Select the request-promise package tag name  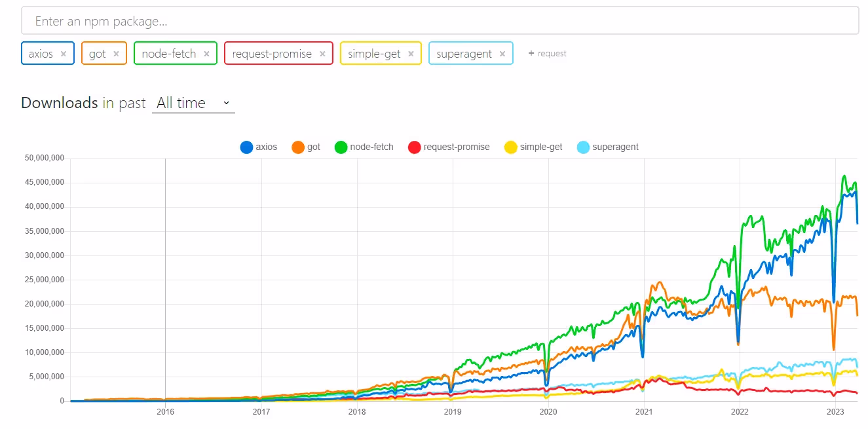click(272, 54)
